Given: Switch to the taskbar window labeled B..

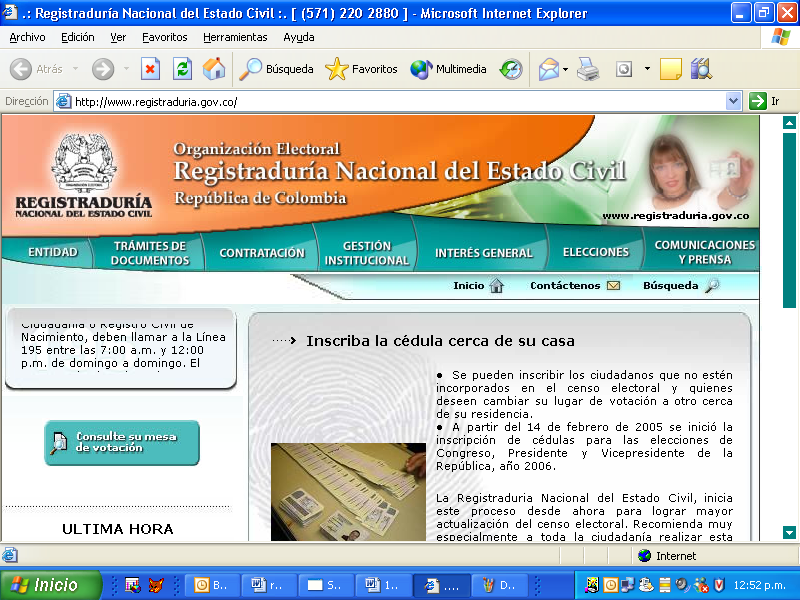Looking at the screenshot, I should coord(213,585).
